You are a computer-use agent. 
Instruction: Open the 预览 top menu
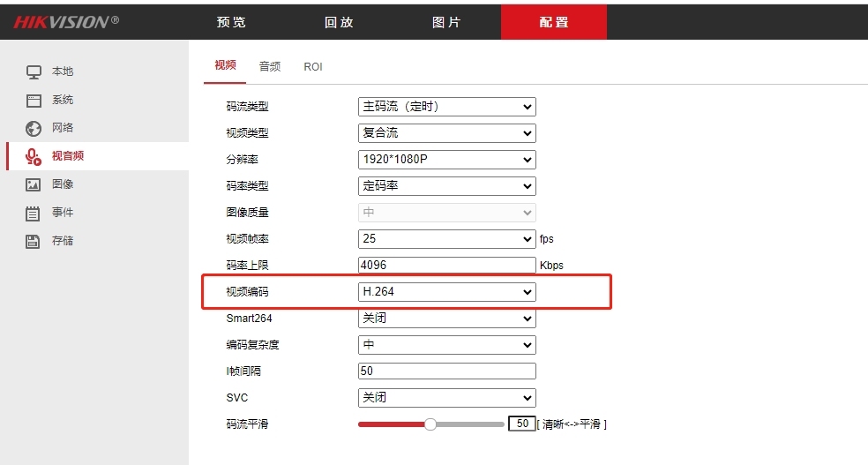pos(231,22)
